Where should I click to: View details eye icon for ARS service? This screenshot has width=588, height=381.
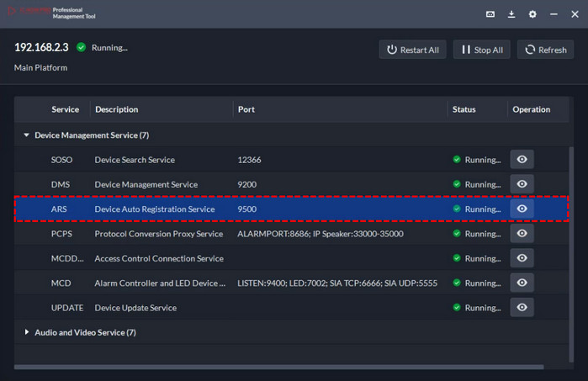pos(522,209)
